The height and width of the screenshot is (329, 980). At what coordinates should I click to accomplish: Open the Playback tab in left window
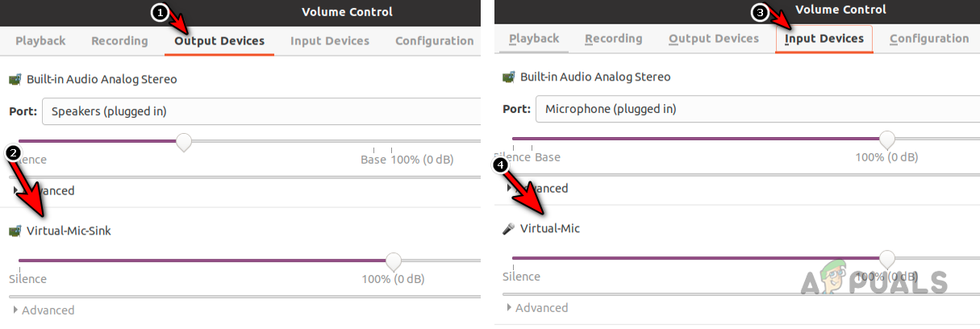coord(40,41)
